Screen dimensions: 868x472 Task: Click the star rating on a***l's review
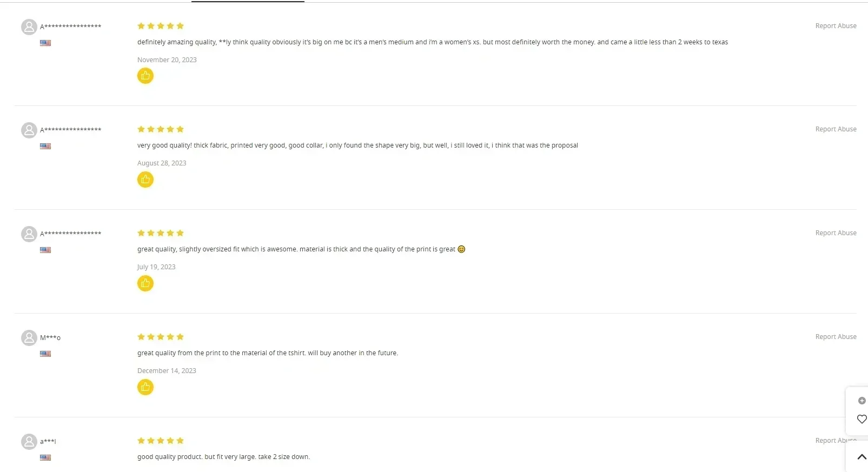pos(161,441)
